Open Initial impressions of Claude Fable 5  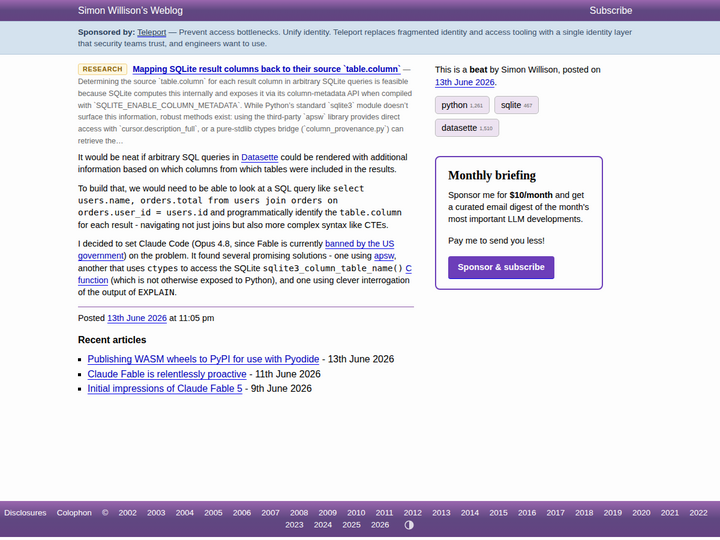(164, 388)
